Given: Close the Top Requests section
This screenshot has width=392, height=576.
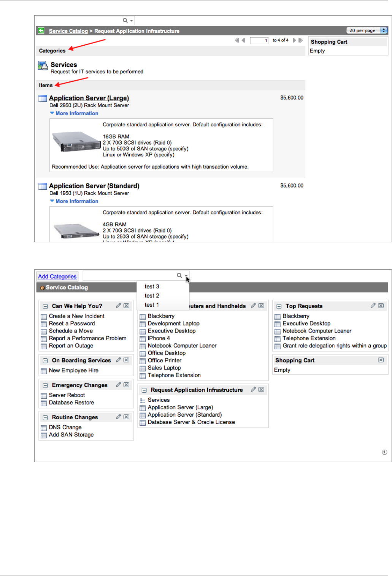Looking at the screenshot, I should click(x=381, y=306).
